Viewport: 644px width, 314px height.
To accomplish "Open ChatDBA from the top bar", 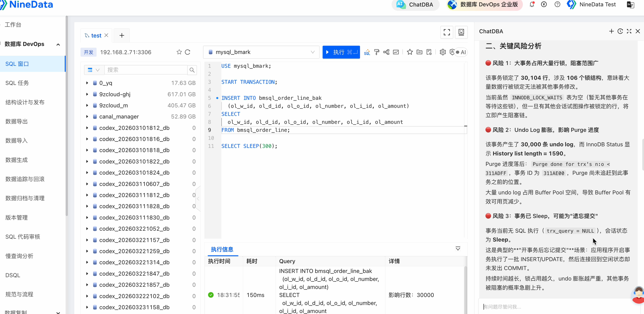I will coord(415,5).
